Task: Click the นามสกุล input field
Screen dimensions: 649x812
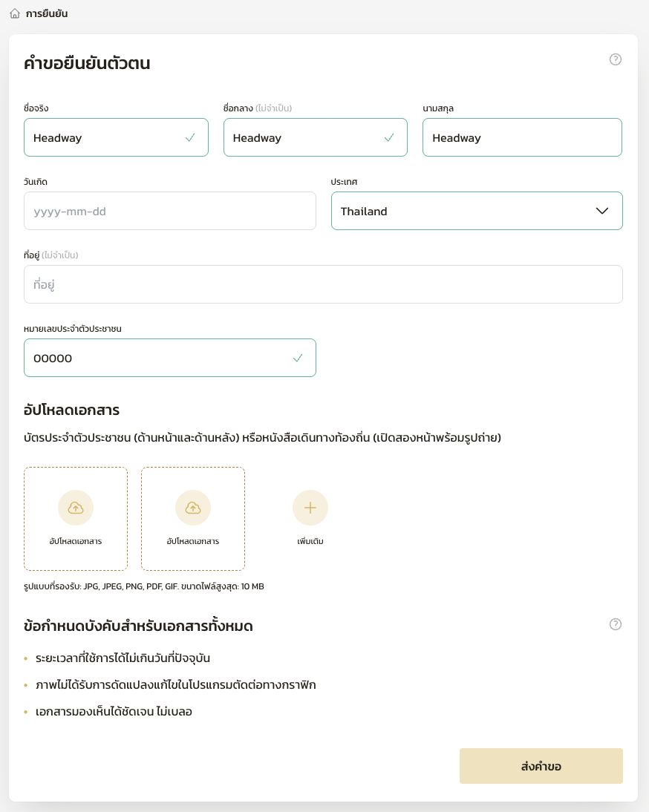Action: (x=521, y=137)
